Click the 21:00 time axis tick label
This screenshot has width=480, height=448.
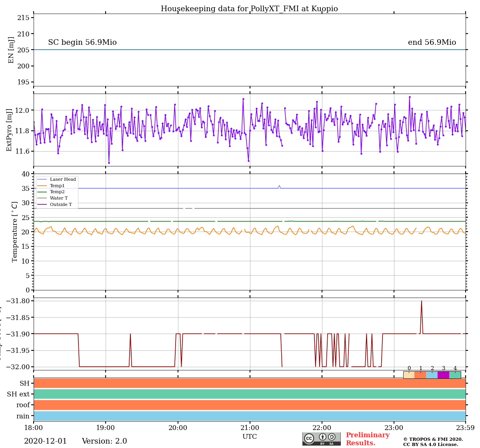point(250,428)
